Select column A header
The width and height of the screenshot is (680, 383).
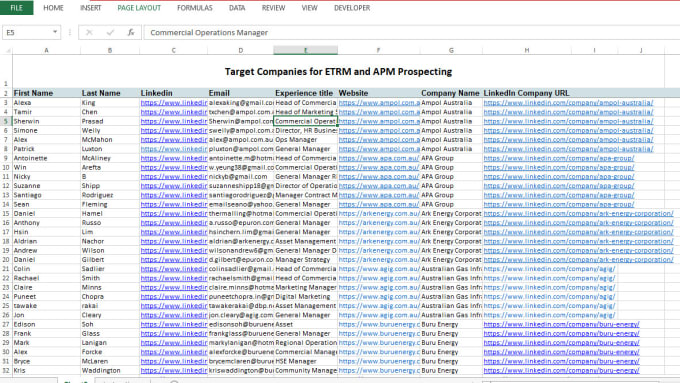(x=46, y=50)
